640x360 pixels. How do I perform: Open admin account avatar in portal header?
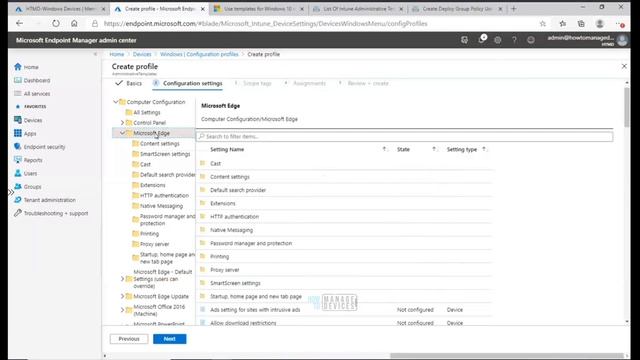coord(622,40)
